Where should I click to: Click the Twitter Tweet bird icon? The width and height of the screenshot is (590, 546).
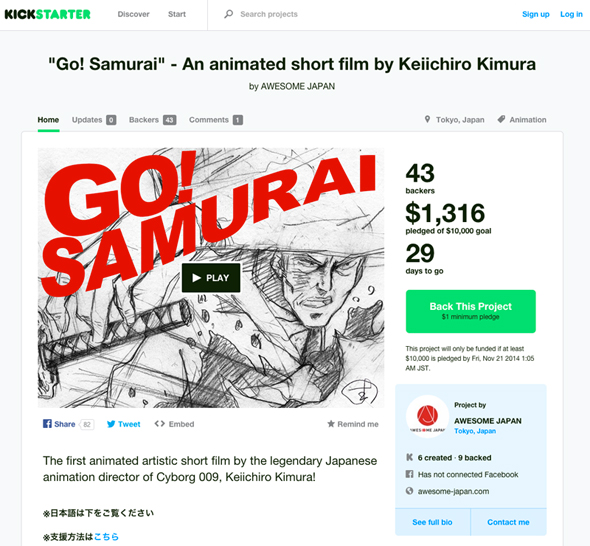pos(111,424)
